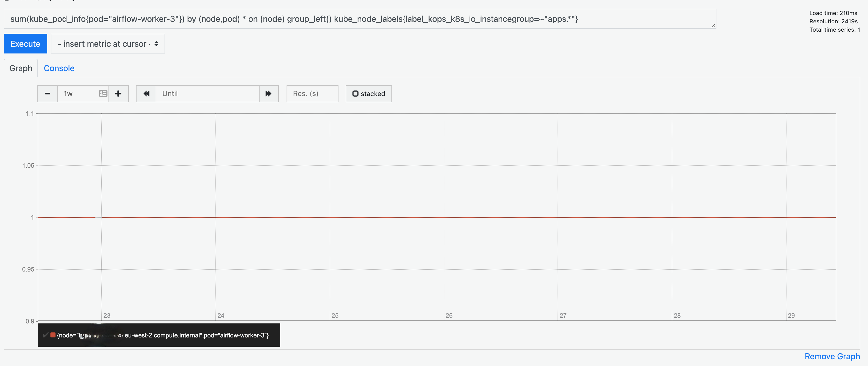Screen dimensions: 868x366
Task: Click the Res. seconds input field
Action: pyautogui.click(x=312, y=93)
